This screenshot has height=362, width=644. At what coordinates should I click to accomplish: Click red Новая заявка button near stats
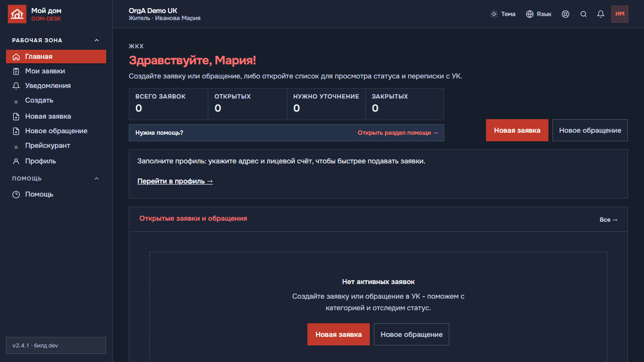coord(517,130)
